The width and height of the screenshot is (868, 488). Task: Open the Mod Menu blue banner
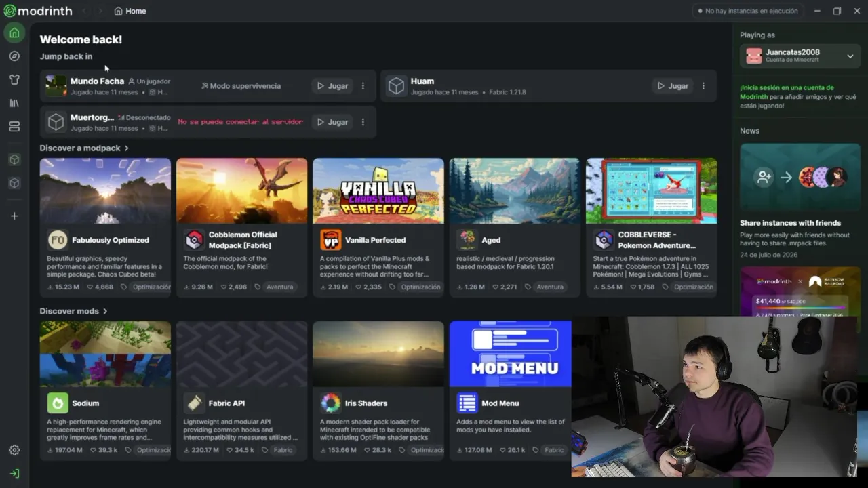[x=510, y=354]
